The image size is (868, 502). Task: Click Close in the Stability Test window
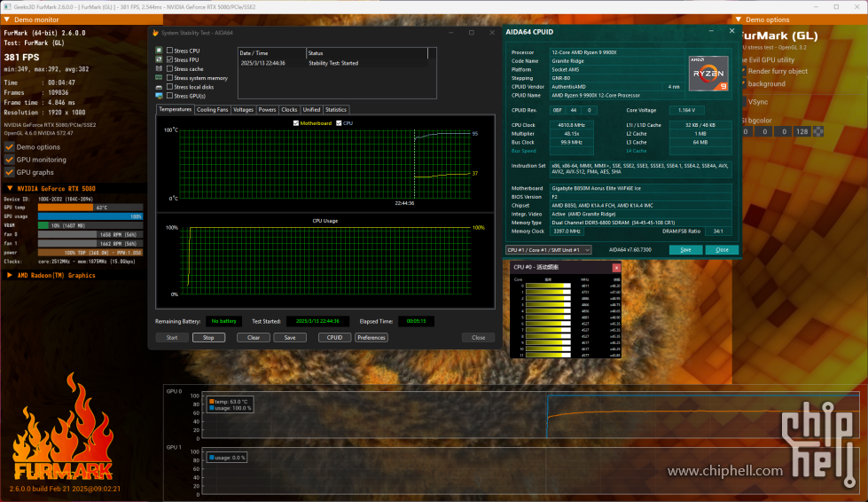(478, 338)
